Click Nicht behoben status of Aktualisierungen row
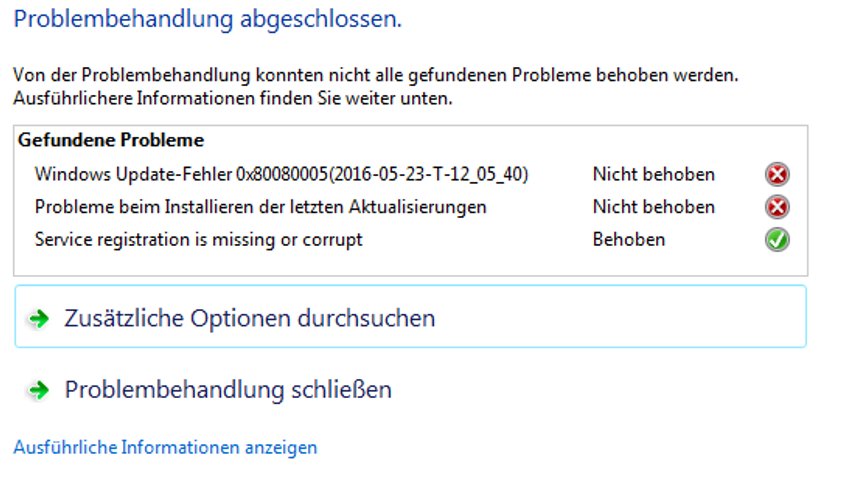The height and width of the screenshot is (478, 850). tap(654, 207)
